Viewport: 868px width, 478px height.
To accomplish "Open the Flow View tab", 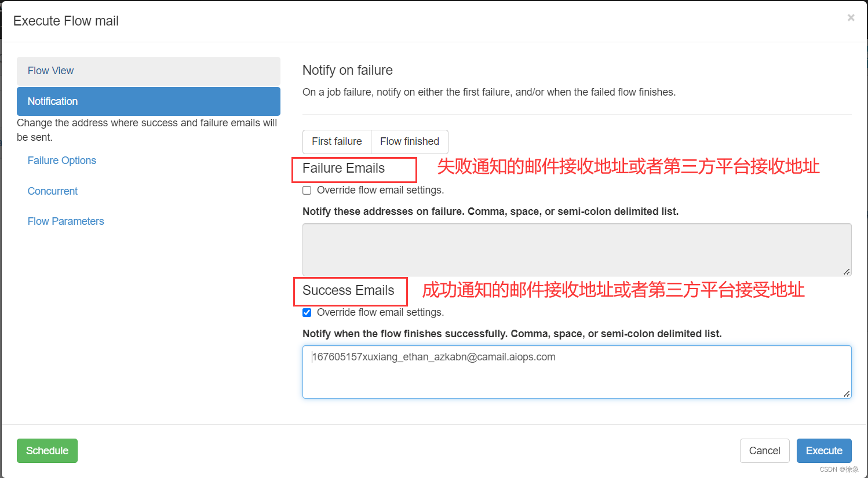I will pos(148,71).
